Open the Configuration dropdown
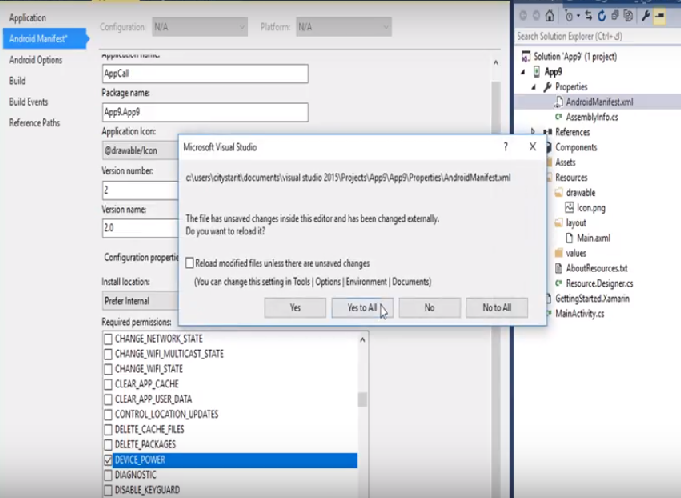Viewport: 681px width, 498px height. pyautogui.click(x=200, y=27)
